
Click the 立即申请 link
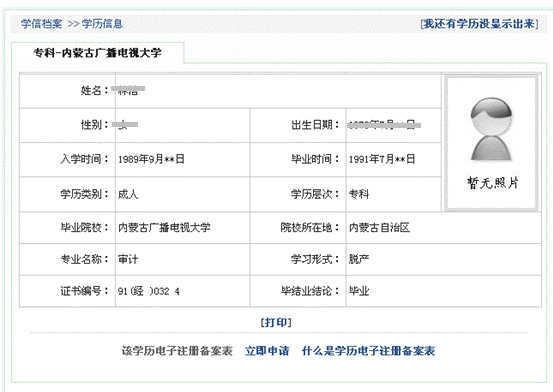267,351
